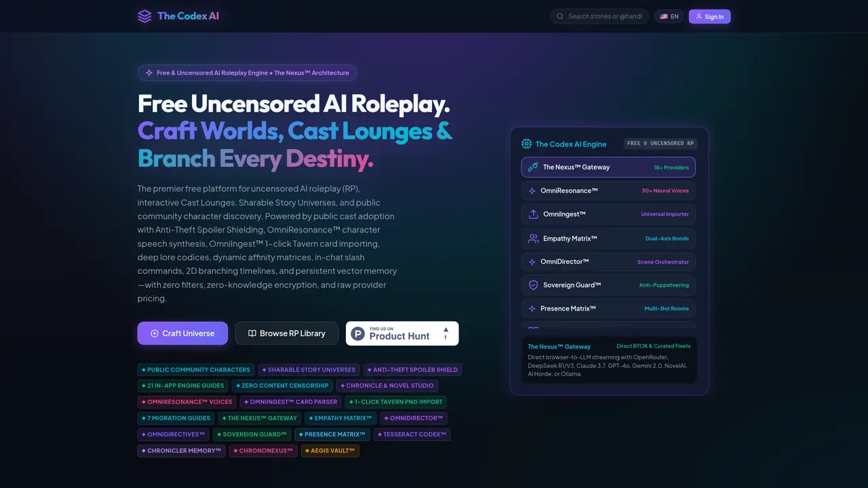Select the OmniDirector Scene Orchestrator row
868x488 pixels.
[608, 262]
